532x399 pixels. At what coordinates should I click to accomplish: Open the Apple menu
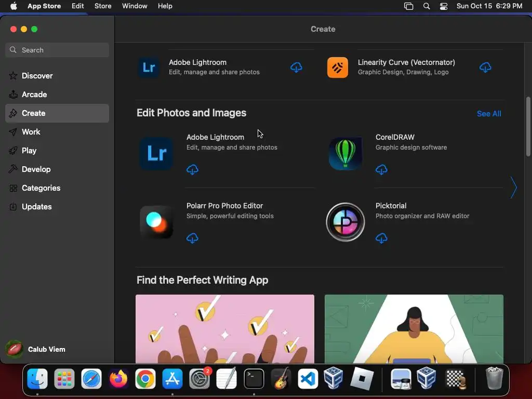pyautogui.click(x=14, y=6)
